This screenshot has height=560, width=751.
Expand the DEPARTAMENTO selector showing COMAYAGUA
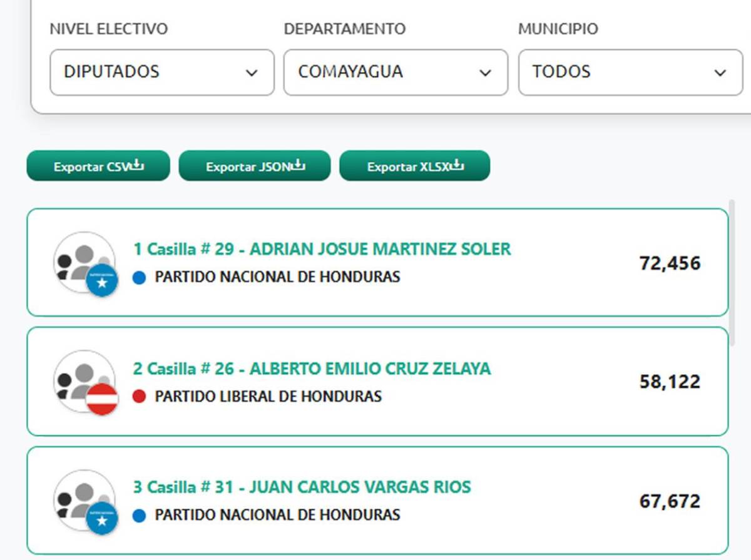(395, 72)
